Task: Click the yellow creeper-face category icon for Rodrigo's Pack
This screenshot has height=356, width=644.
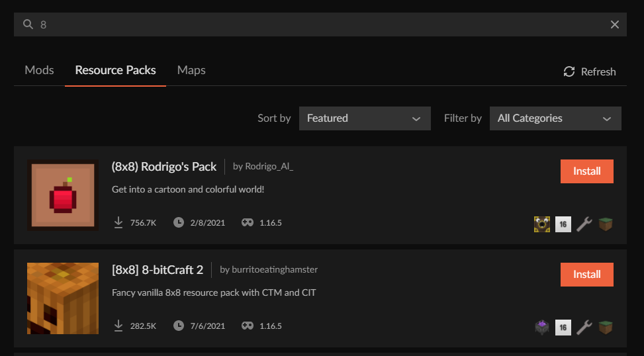Action: pyautogui.click(x=541, y=224)
